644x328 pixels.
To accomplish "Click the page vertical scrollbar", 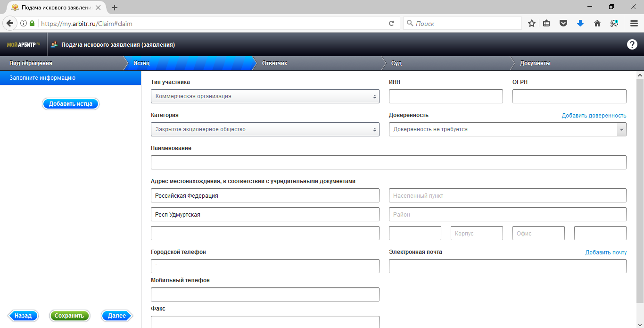I will coord(640,189).
